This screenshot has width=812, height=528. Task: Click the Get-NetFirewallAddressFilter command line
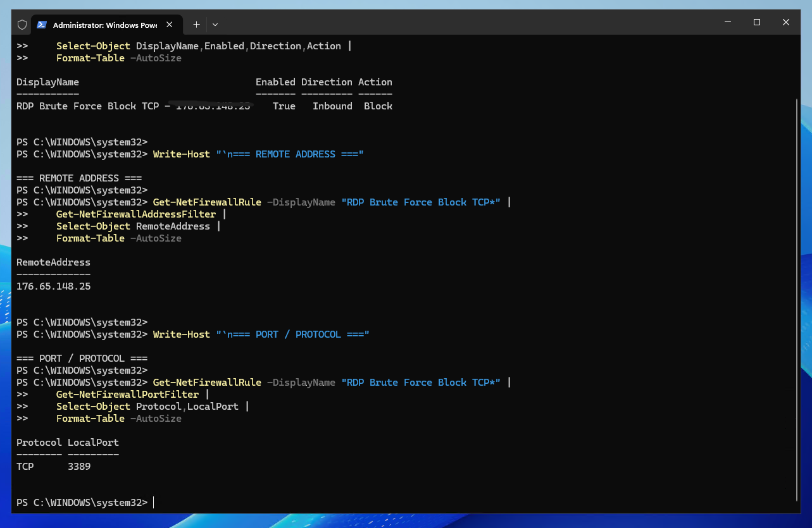tap(122, 214)
